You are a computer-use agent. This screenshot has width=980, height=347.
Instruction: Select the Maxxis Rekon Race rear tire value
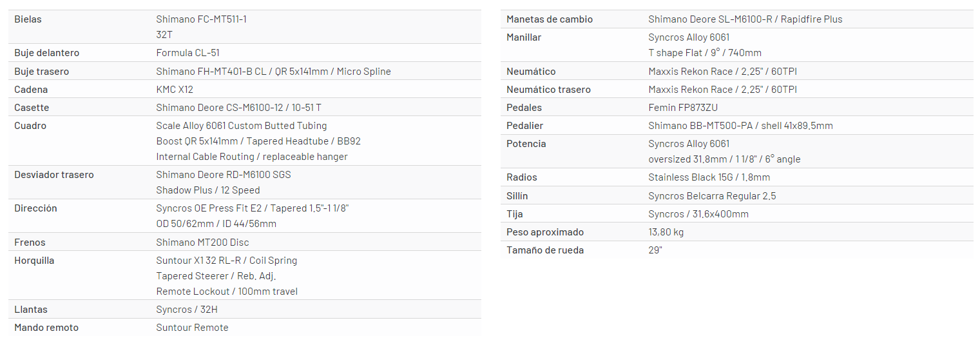(x=722, y=90)
